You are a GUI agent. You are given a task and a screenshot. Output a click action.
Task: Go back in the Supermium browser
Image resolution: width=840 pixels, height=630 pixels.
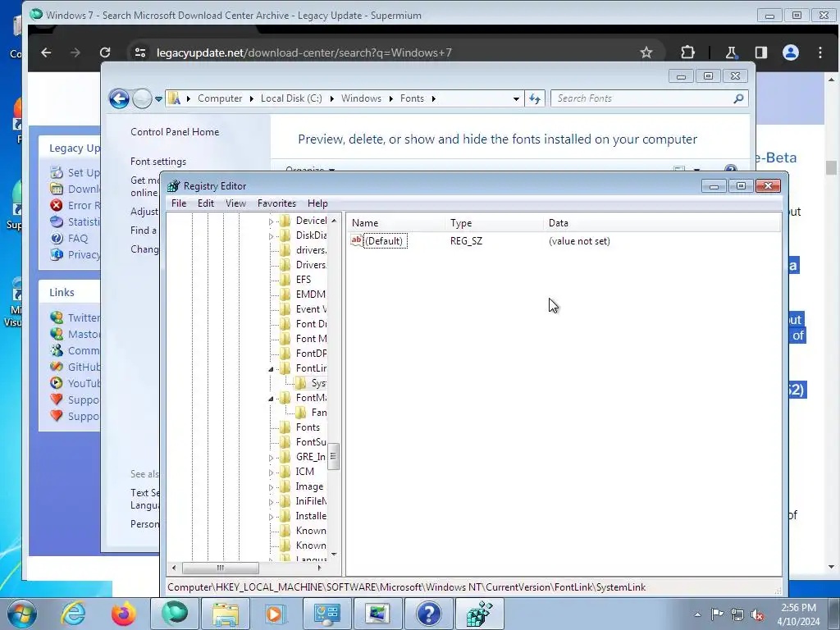46,52
